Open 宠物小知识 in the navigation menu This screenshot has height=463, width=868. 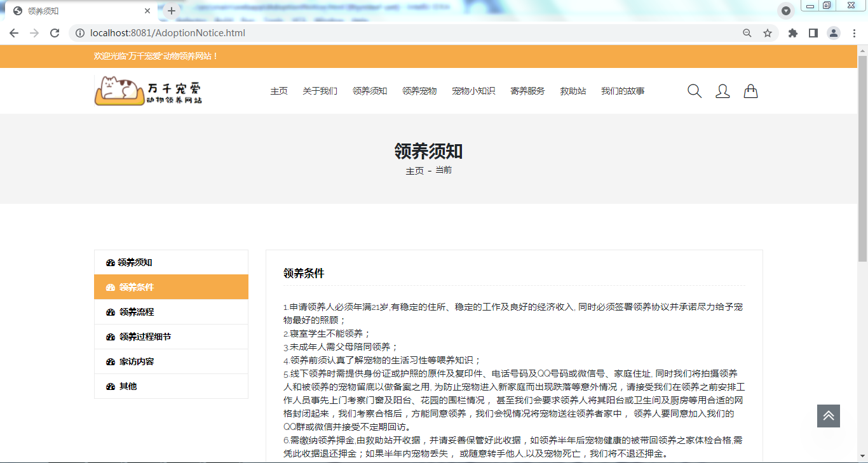point(473,91)
